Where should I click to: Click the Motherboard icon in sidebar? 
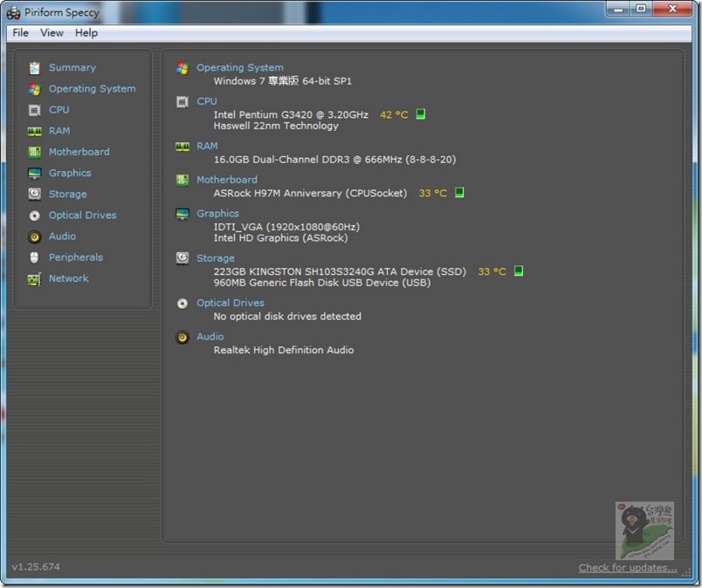[x=34, y=152]
